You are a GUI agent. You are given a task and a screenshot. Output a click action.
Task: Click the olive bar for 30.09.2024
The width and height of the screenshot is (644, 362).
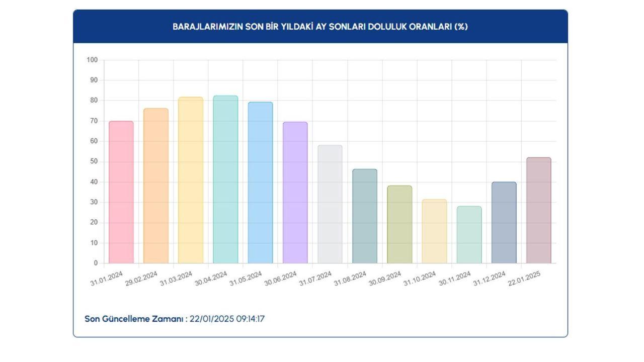(x=399, y=224)
